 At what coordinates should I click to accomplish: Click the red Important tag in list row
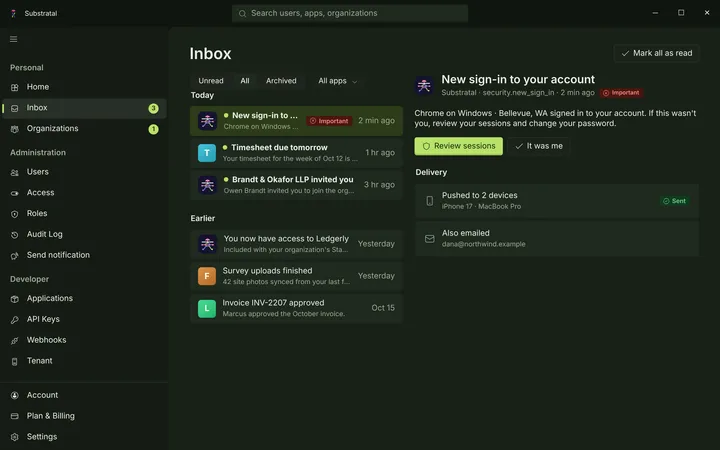(x=329, y=121)
